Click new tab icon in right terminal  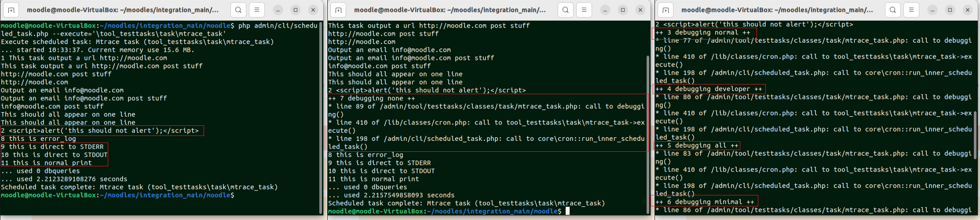(666, 10)
